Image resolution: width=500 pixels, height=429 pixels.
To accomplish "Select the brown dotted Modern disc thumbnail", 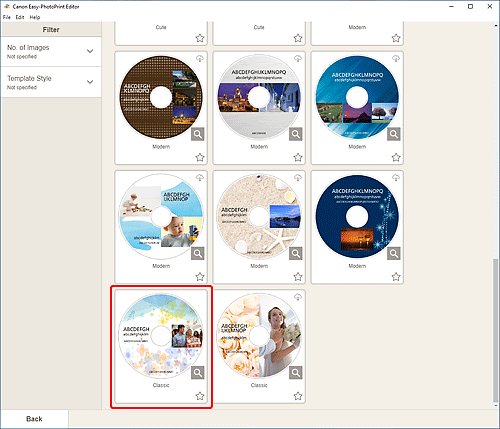I will [x=161, y=97].
